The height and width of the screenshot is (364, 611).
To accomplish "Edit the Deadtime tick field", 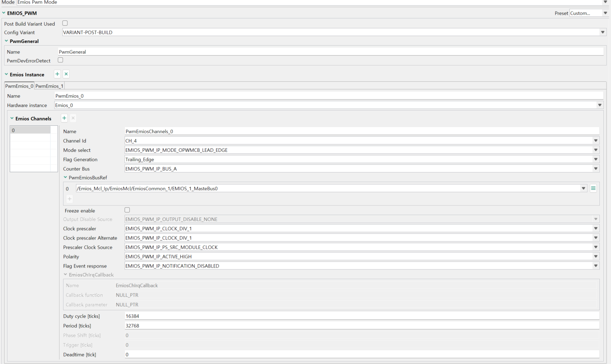I will pyautogui.click(x=362, y=355).
